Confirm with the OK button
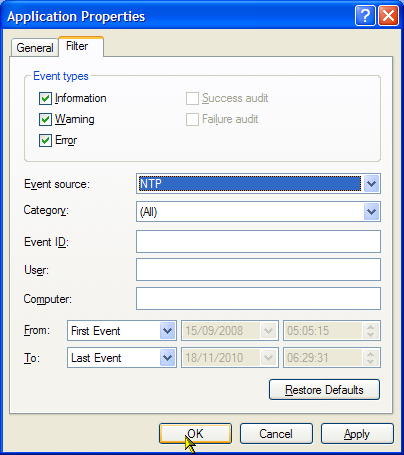The height and width of the screenshot is (455, 404). (195, 434)
